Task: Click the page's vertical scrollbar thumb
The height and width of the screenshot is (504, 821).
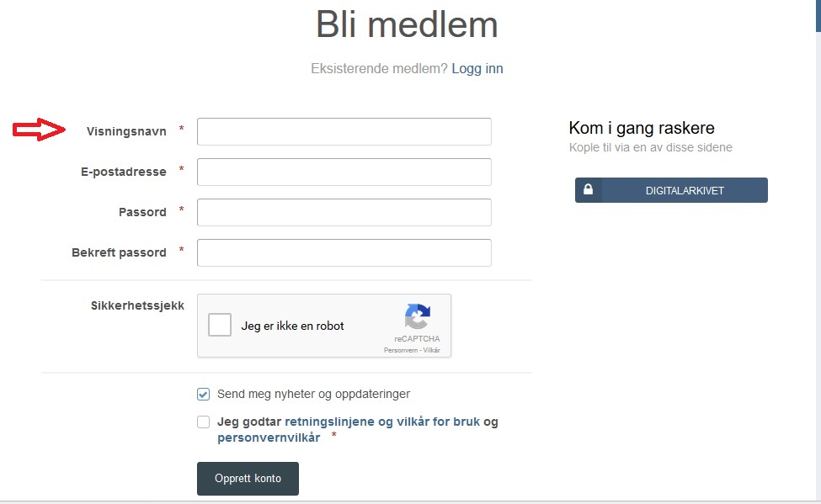Action: point(818,15)
